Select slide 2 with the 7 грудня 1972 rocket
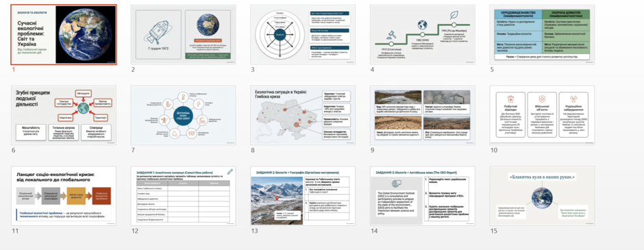The width and height of the screenshot is (644, 250). (183, 34)
